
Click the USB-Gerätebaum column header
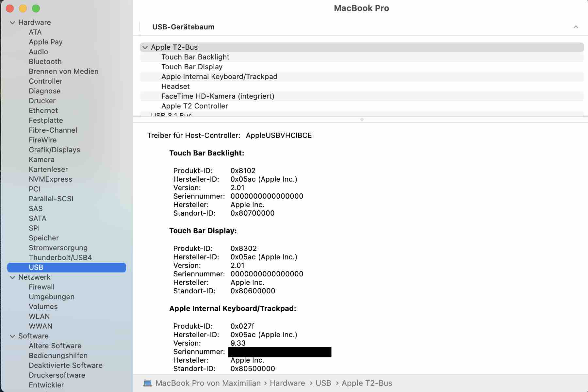pyautogui.click(x=183, y=27)
